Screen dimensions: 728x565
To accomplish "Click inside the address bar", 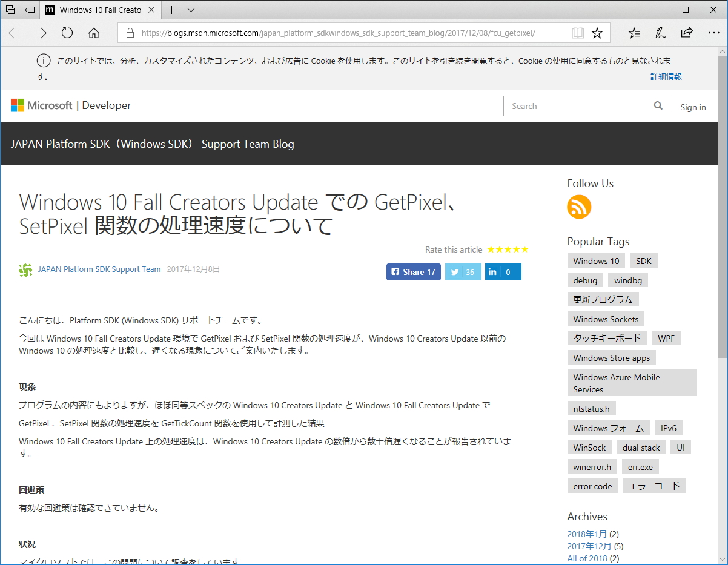I will 363,32.
